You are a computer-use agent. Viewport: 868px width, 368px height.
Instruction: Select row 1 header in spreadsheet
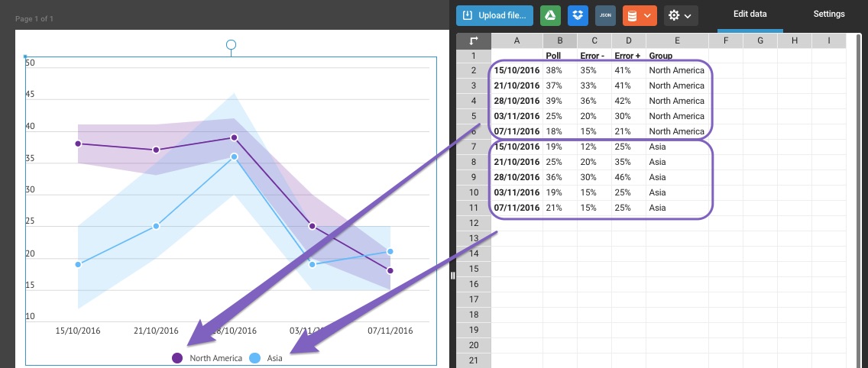(474, 56)
